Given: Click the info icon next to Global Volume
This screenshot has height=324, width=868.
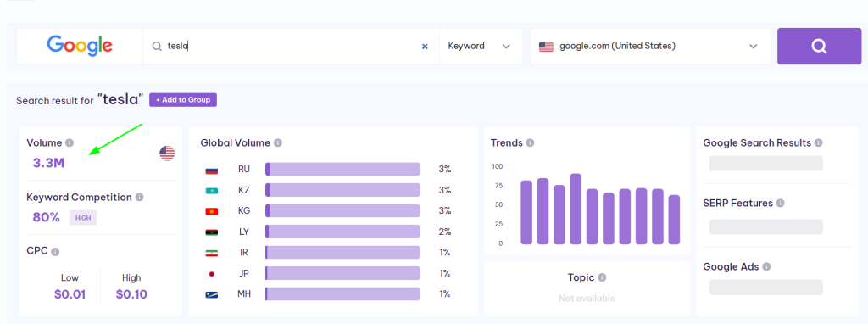Looking at the screenshot, I should 278,142.
